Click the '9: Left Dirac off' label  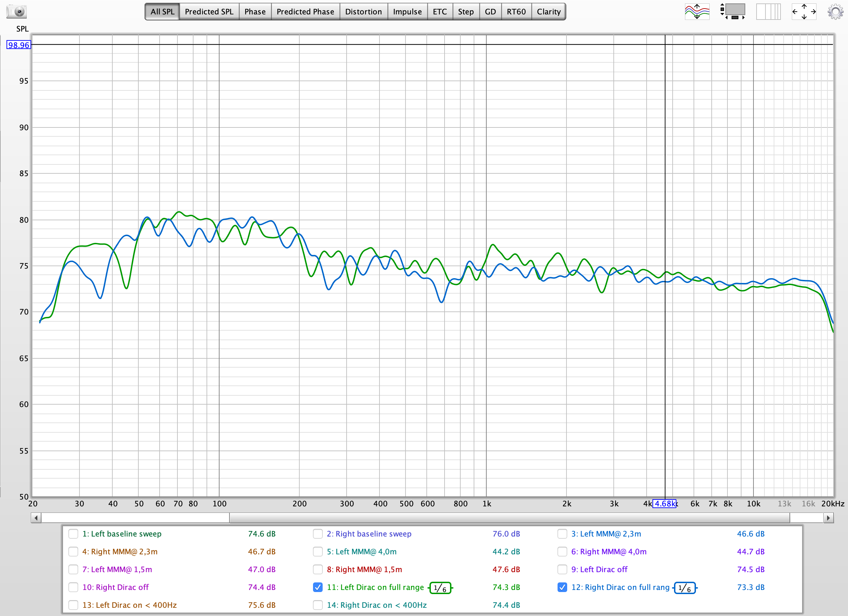click(x=599, y=569)
